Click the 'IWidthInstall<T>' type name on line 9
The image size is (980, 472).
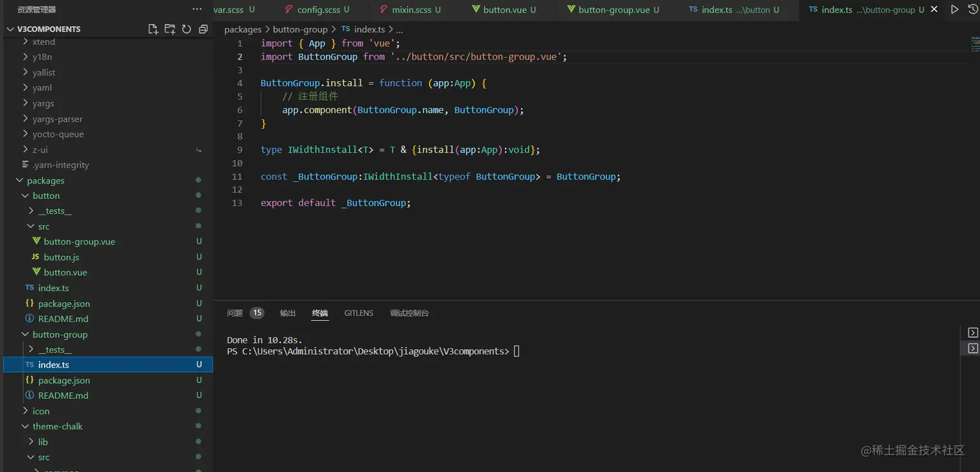click(331, 150)
